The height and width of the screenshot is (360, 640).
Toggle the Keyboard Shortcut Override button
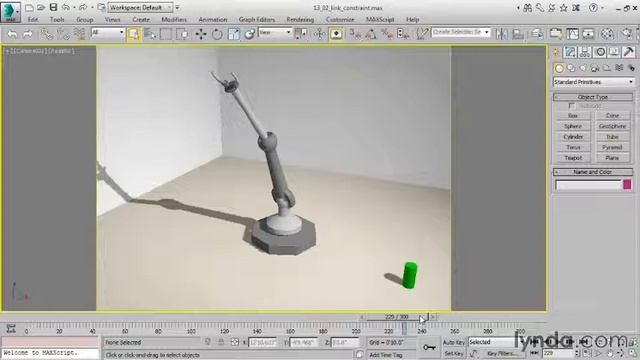(x=336, y=34)
